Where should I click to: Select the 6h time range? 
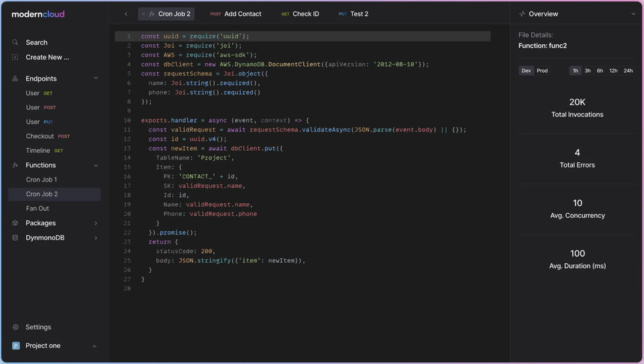pos(600,70)
